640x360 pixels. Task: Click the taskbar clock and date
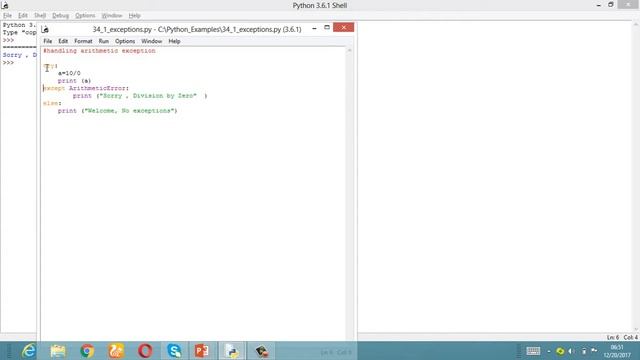coord(617,351)
